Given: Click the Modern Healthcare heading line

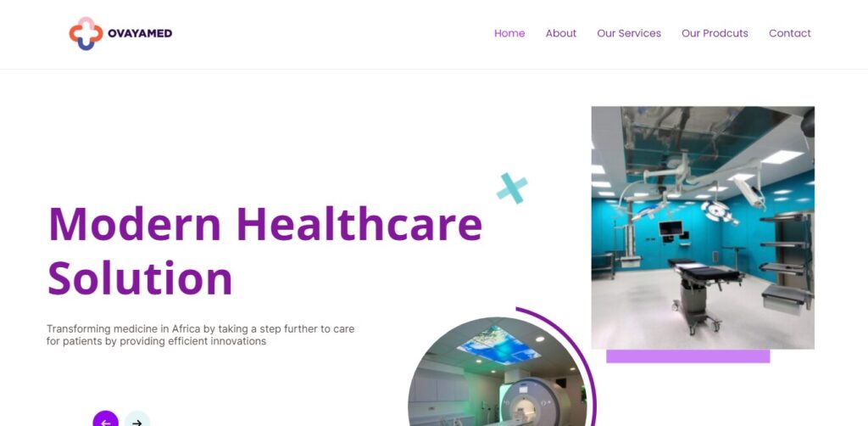Looking at the screenshot, I should [x=265, y=224].
